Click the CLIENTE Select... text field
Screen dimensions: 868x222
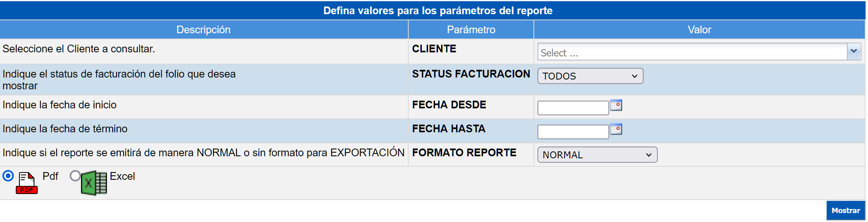click(692, 52)
